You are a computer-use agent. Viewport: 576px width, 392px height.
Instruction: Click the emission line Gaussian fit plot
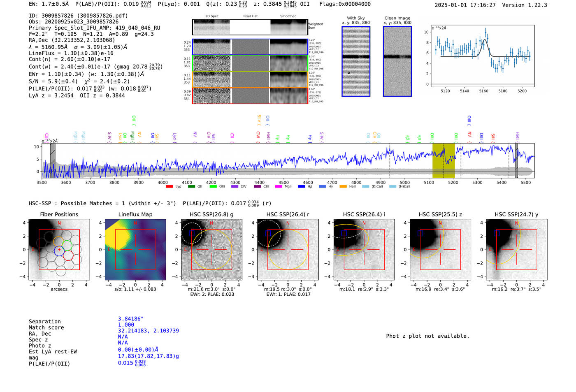point(482,56)
